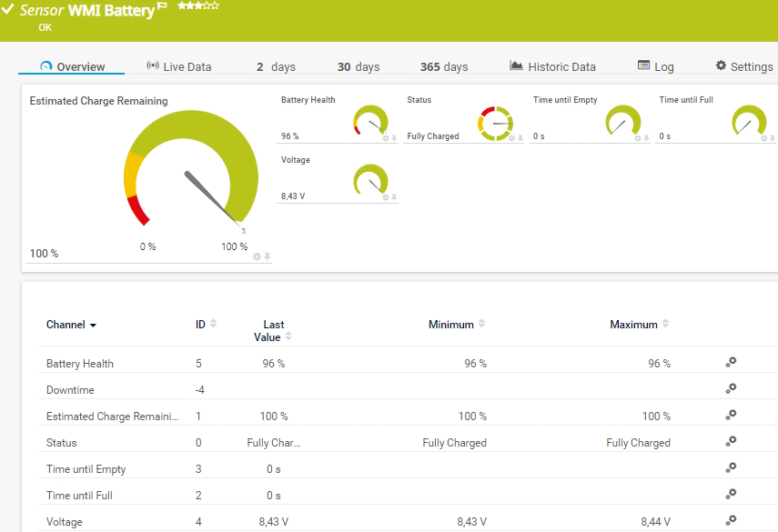Click the Status donut gauge

tap(495, 123)
